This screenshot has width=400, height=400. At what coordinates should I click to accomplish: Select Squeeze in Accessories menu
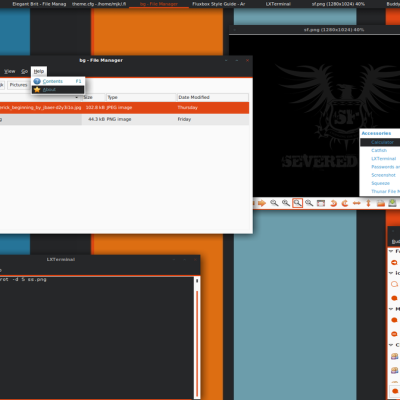380,183
